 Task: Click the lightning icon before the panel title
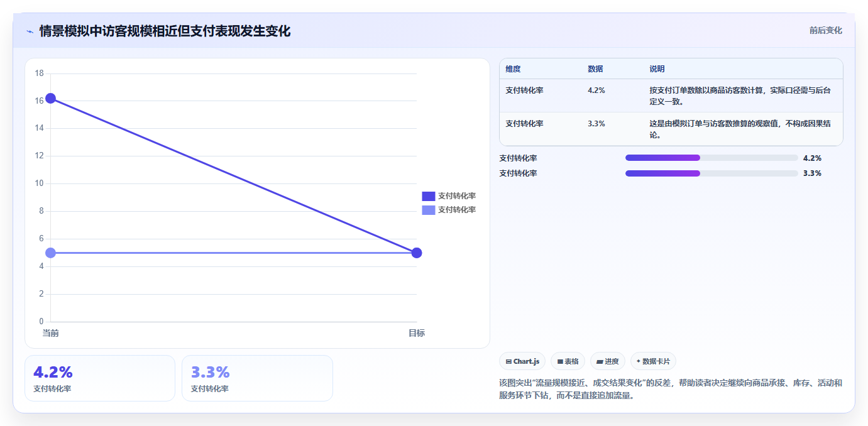[30, 31]
